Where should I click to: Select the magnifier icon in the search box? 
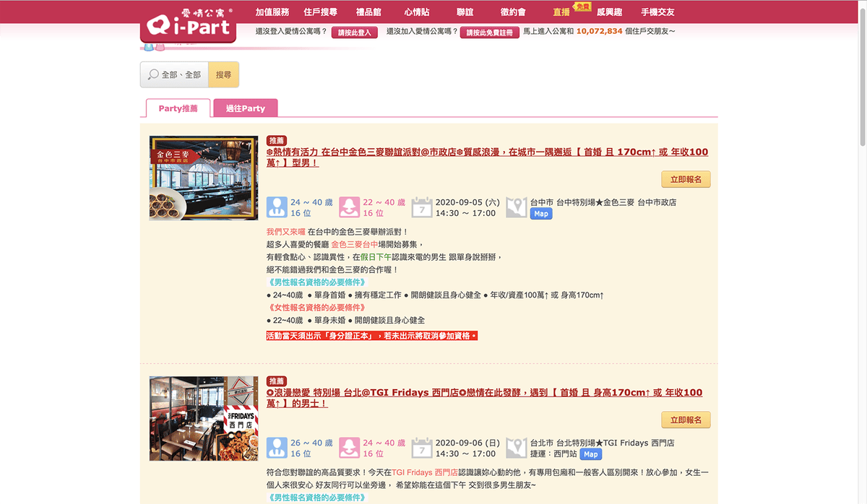[x=153, y=74]
